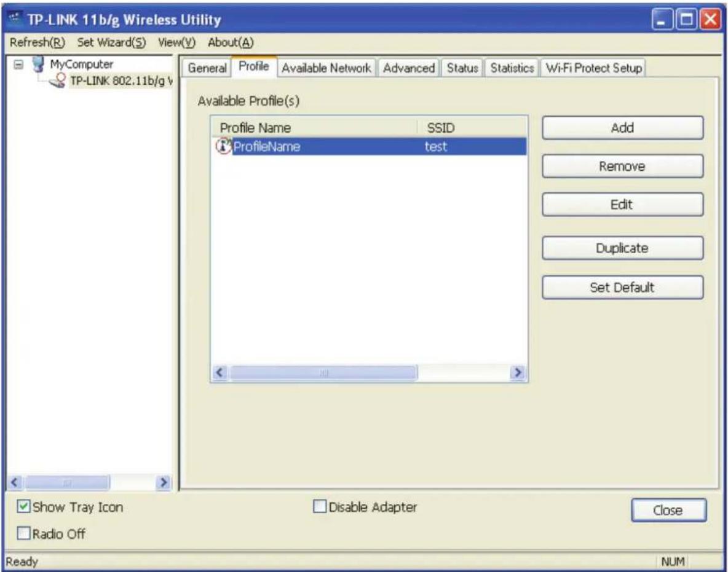
Task: Click the SSID column header
Action: [472, 128]
